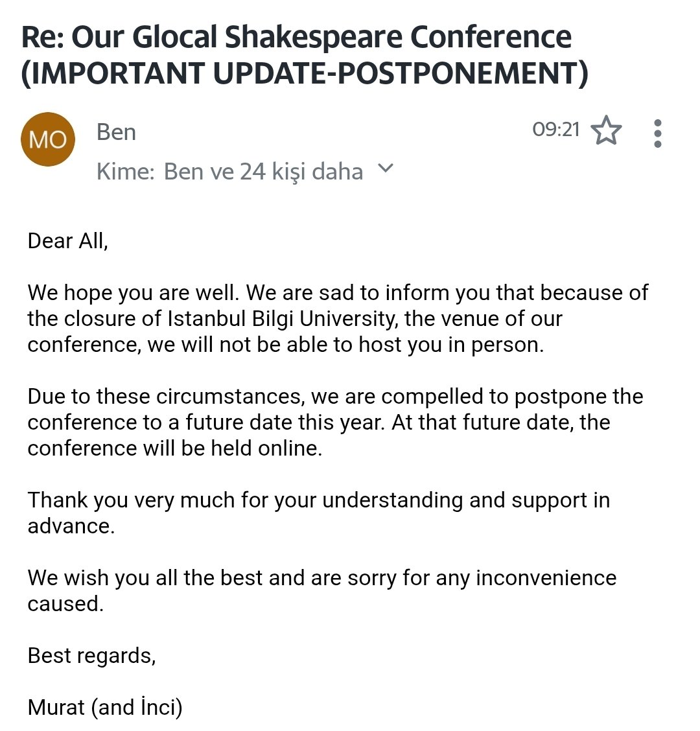
Task: Click the Best regards closing
Action: 92,656
